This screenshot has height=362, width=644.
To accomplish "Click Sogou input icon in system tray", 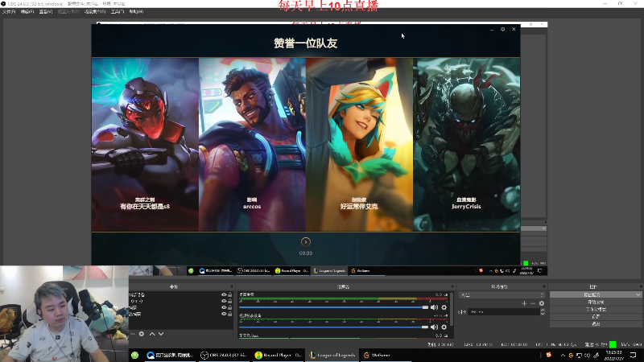I will click(x=548, y=355).
